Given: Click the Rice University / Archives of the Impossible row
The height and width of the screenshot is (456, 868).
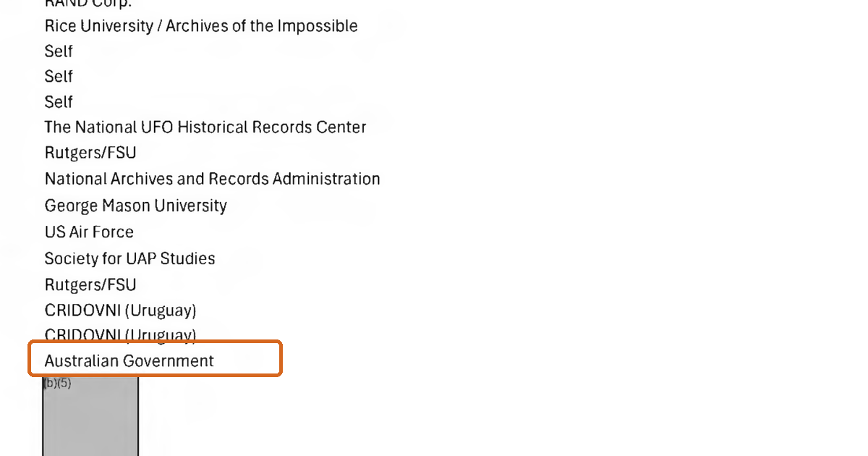Looking at the screenshot, I should click(x=201, y=26).
